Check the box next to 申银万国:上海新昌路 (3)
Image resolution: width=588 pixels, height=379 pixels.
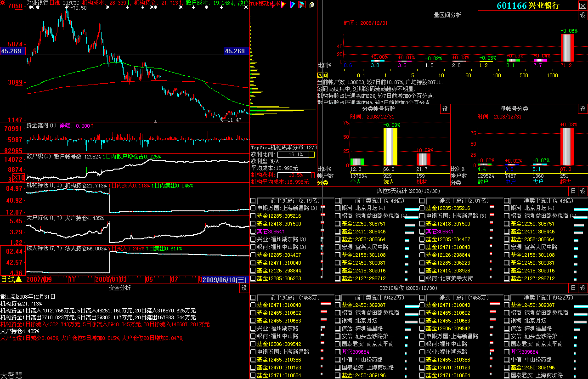coord(253,208)
